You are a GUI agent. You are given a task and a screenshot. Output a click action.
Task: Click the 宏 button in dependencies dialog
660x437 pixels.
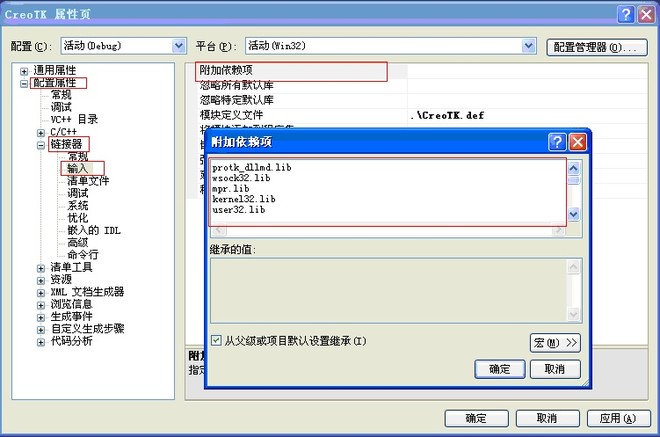pos(555,342)
